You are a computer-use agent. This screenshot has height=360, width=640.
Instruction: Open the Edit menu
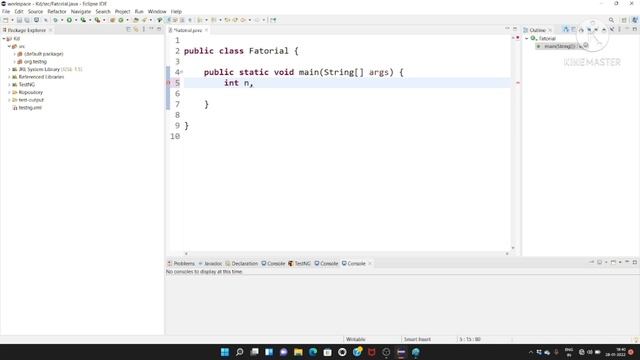click(x=19, y=11)
